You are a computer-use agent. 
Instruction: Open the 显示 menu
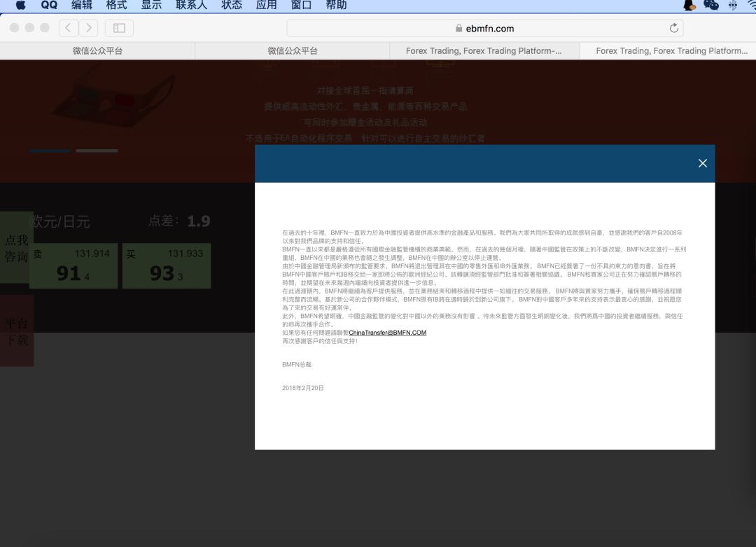click(x=151, y=6)
